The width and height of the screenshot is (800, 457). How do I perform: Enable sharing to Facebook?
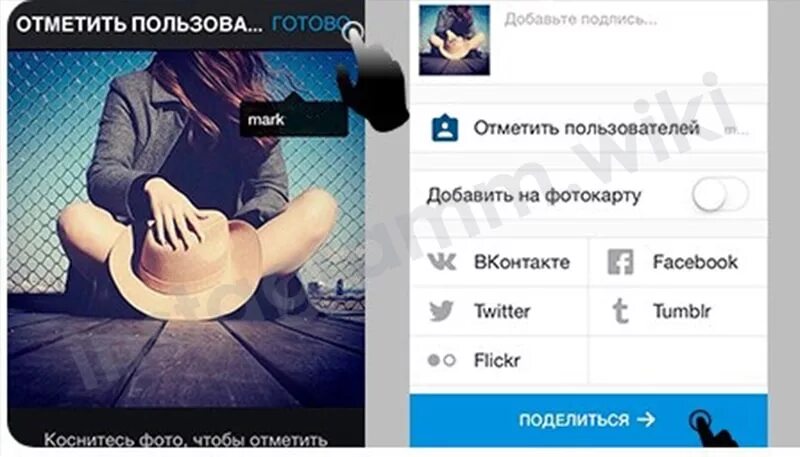pyautogui.click(x=678, y=262)
